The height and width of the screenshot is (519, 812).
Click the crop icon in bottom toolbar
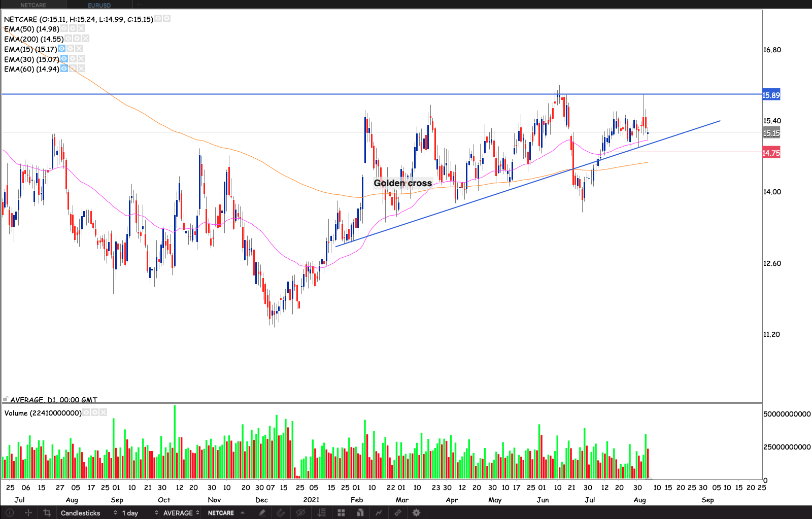pyautogui.click(x=47, y=513)
